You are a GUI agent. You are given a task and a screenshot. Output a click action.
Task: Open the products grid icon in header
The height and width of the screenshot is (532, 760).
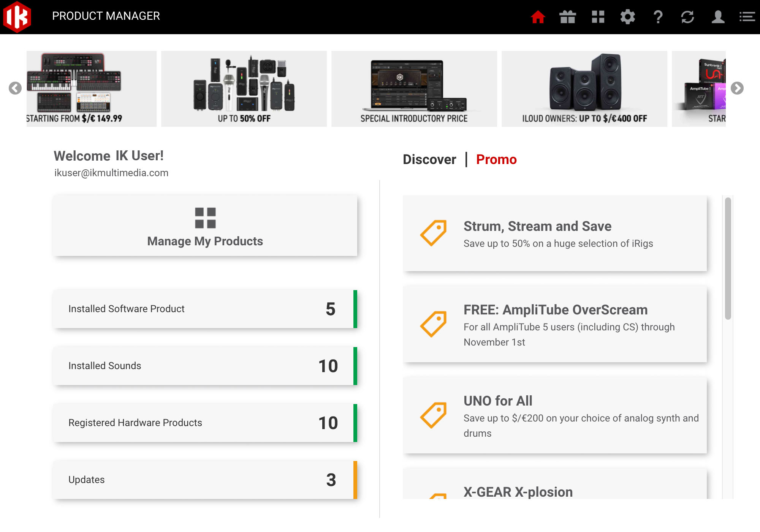click(598, 17)
